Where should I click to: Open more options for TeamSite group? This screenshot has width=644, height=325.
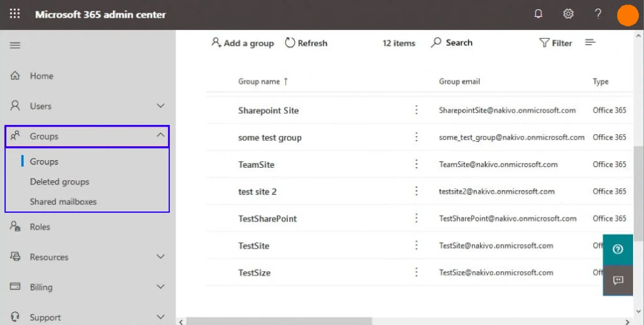(x=416, y=164)
